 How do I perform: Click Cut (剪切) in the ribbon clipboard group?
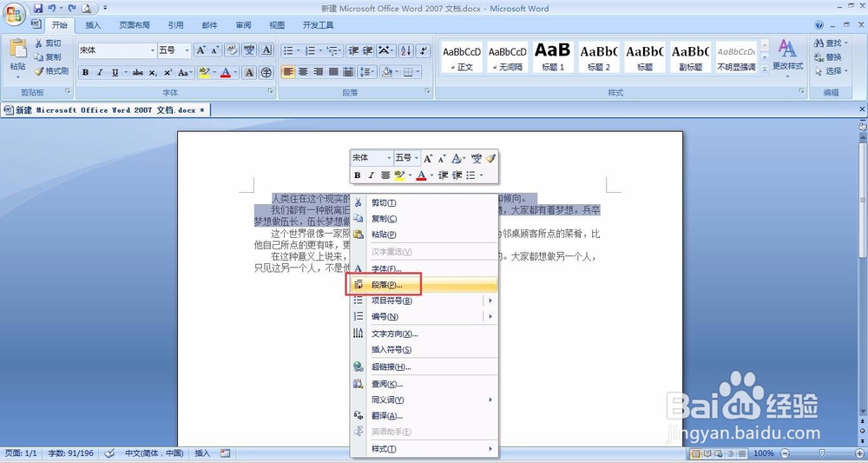(48, 43)
